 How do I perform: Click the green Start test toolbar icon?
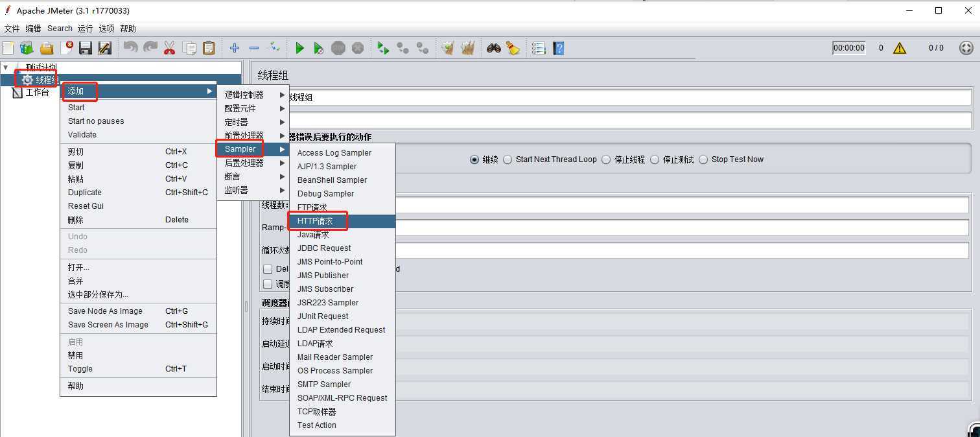(x=299, y=48)
